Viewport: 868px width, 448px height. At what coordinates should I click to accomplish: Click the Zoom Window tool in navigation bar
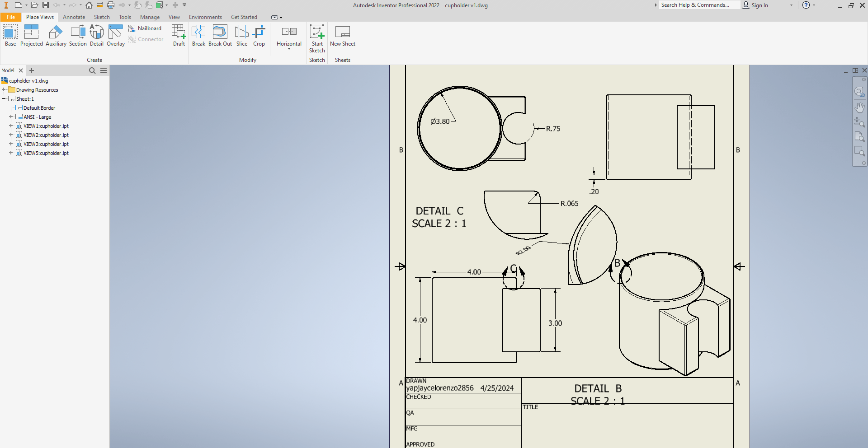click(859, 151)
